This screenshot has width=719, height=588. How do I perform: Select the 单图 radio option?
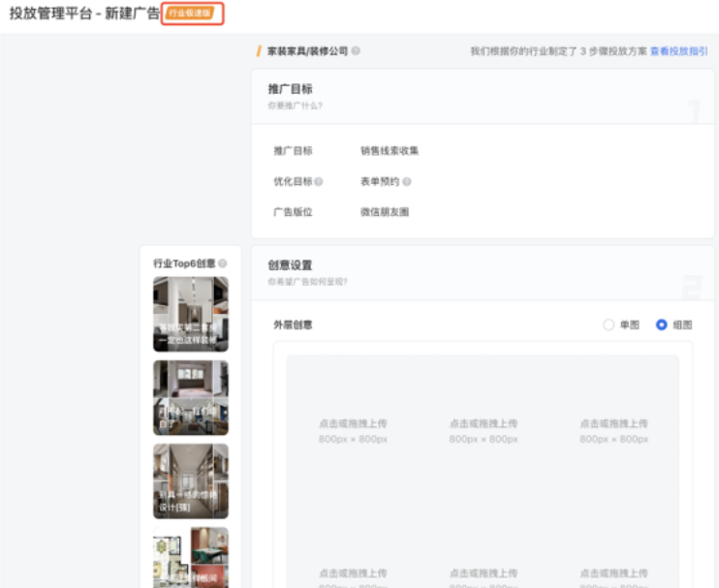(609, 325)
